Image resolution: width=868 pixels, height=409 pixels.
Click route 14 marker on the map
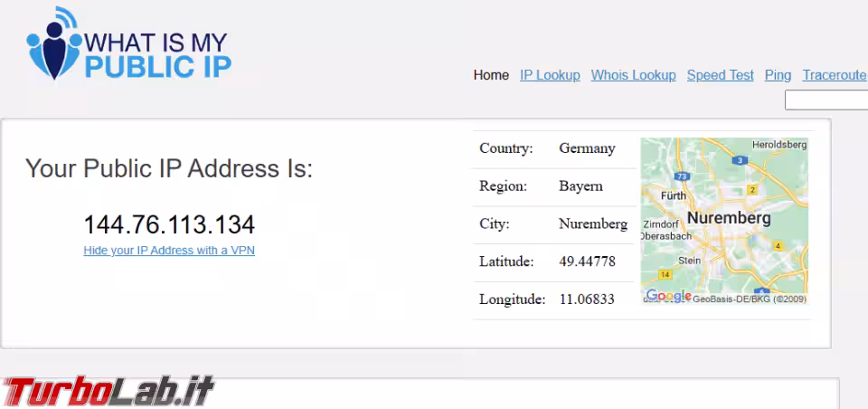pos(665,273)
